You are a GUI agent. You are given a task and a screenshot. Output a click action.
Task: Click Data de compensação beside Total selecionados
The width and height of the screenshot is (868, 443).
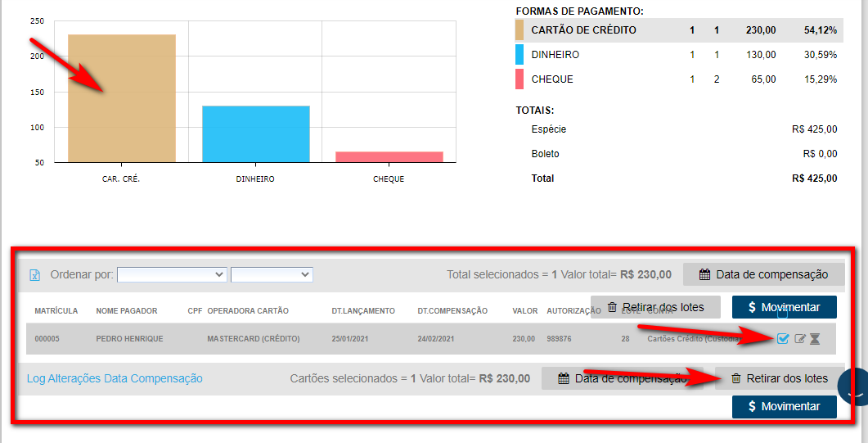(x=763, y=274)
